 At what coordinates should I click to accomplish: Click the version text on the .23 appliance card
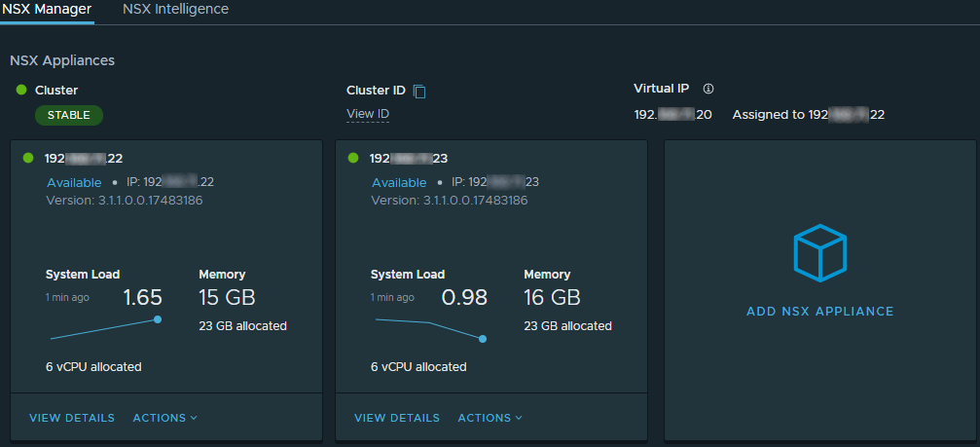tap(450, 201)
